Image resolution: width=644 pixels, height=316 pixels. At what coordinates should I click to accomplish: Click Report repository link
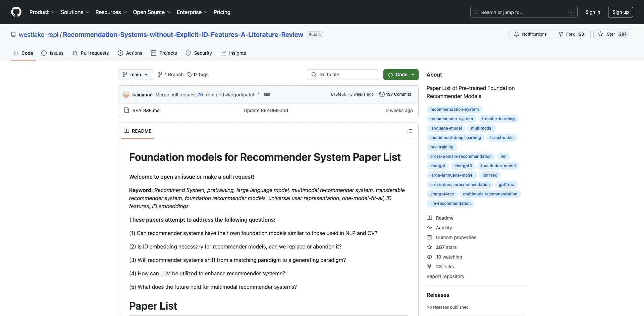445,276
